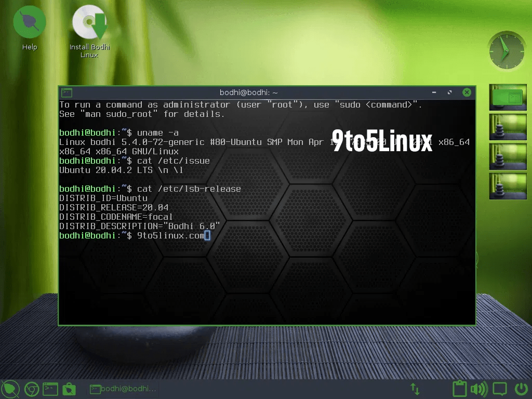Click the terminal prompt input line
The height and width of the screenshot is (399, 532).
coord(260,236)
